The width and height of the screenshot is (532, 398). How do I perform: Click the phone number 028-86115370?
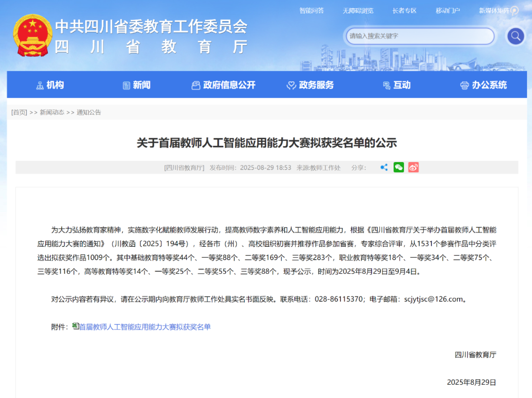click(x=338, y=299)
